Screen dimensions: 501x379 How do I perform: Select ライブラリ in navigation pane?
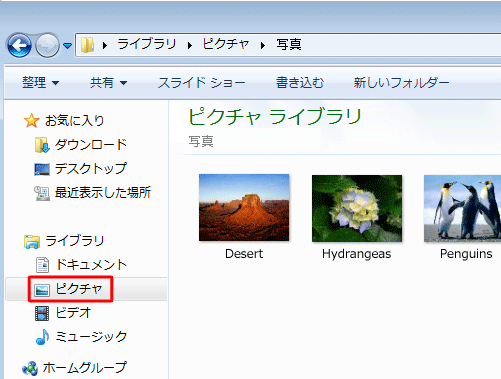[x=74, y=241]
